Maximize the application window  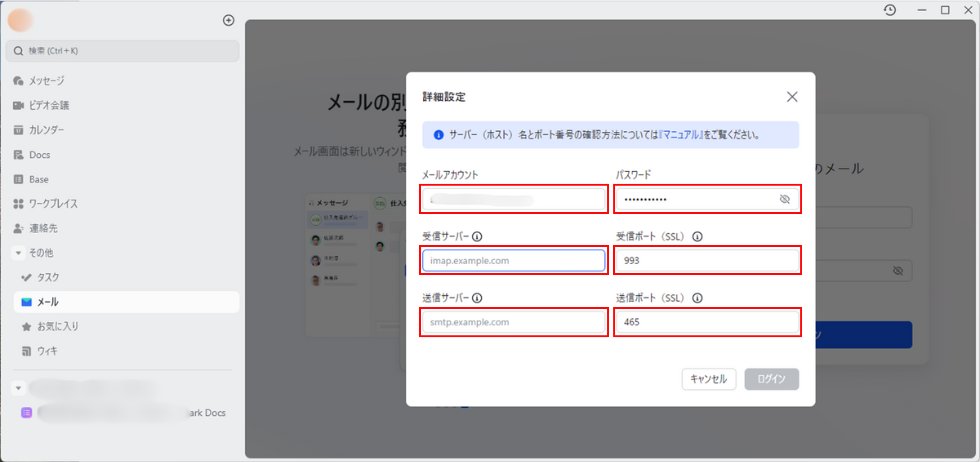946,10
